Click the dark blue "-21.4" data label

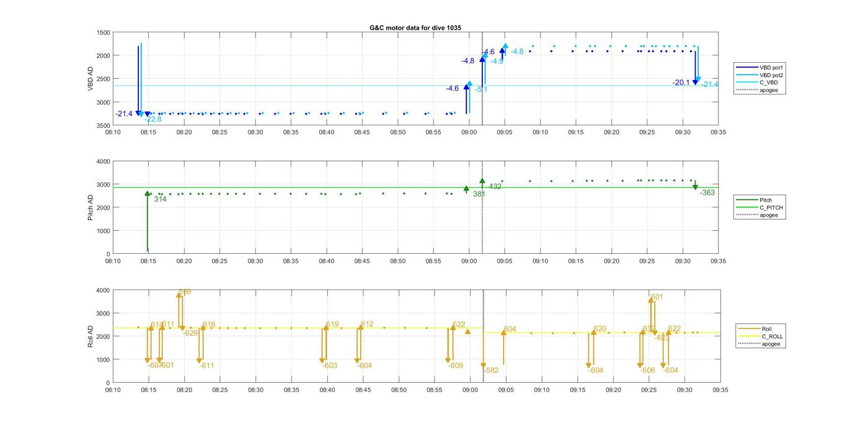click(124, 114)
